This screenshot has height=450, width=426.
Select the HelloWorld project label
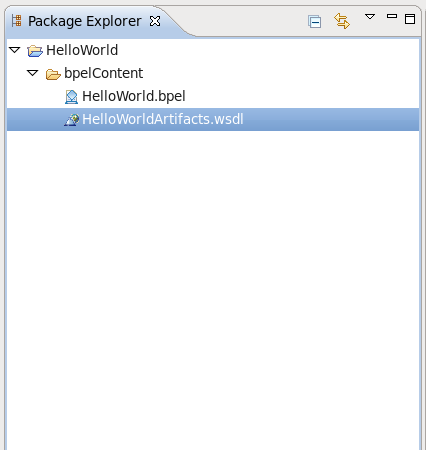click(x=82, y=50)
